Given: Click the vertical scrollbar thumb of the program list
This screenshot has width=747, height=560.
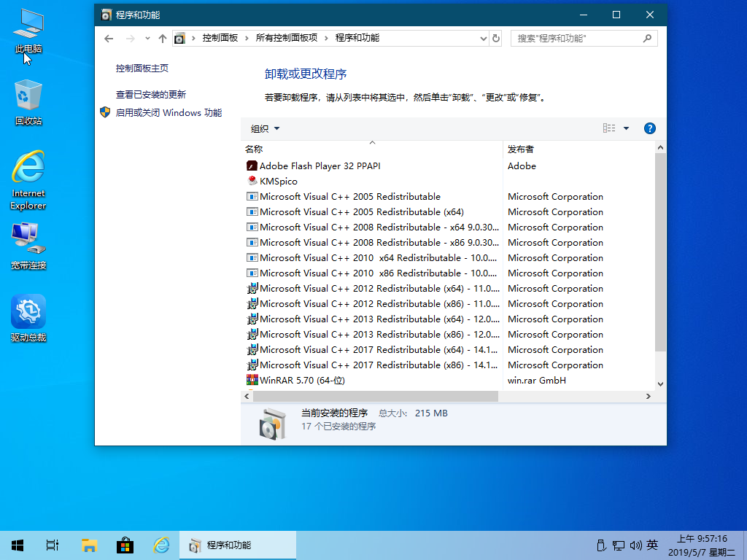Looking at the screenshot, I should tap(660, 252).
